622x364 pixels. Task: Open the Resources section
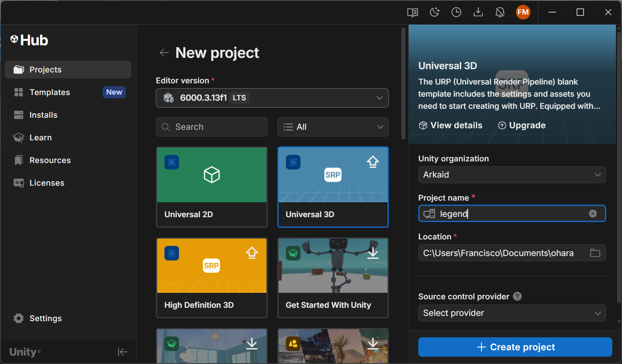(x=68, y=160)
